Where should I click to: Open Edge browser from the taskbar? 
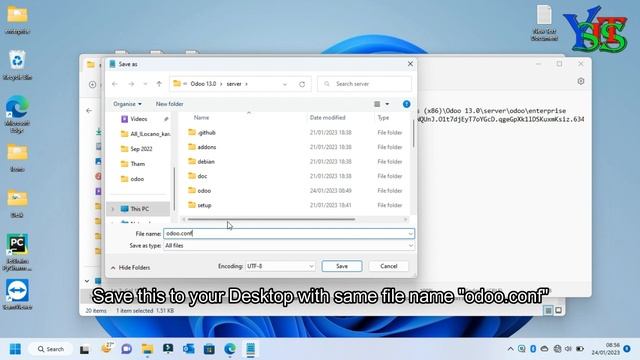coord(230,349)
